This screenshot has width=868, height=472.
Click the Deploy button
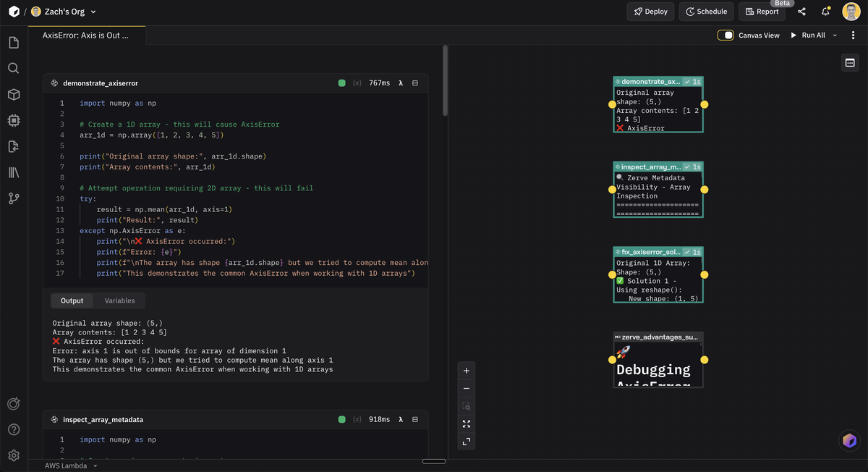pos(650,12)
